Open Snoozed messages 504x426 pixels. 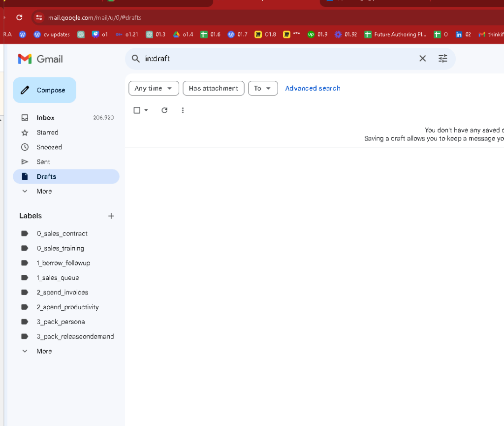(x=66, y=147)
